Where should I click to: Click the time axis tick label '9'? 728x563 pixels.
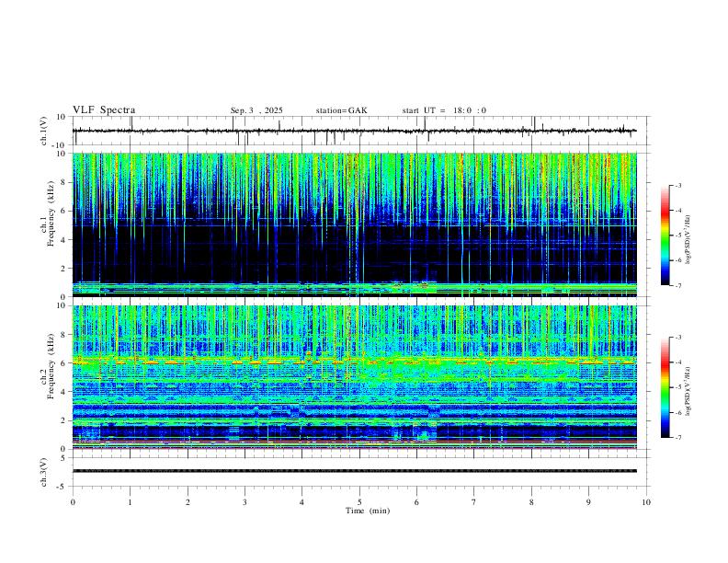pyautogui.click(x=588, y=502)
